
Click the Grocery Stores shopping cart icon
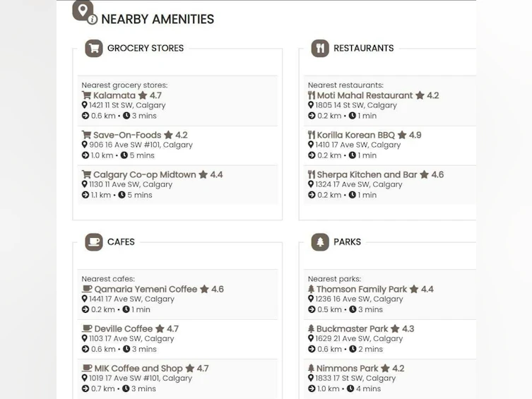tap(94, 48)
